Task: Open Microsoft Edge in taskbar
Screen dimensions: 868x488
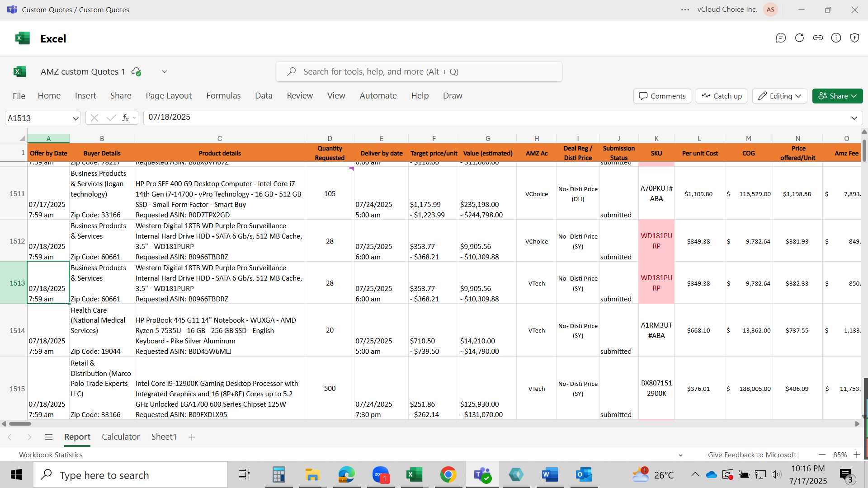Action: (x=346, y=474)
